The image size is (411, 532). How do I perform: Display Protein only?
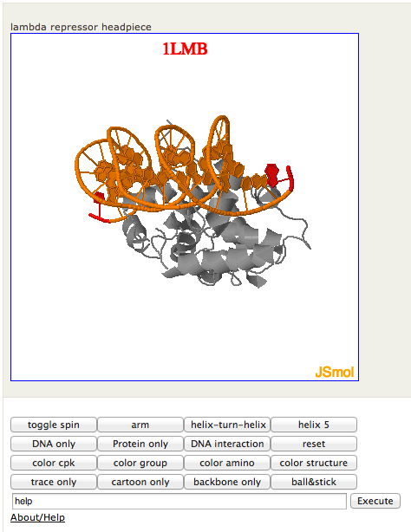(140, 444)
